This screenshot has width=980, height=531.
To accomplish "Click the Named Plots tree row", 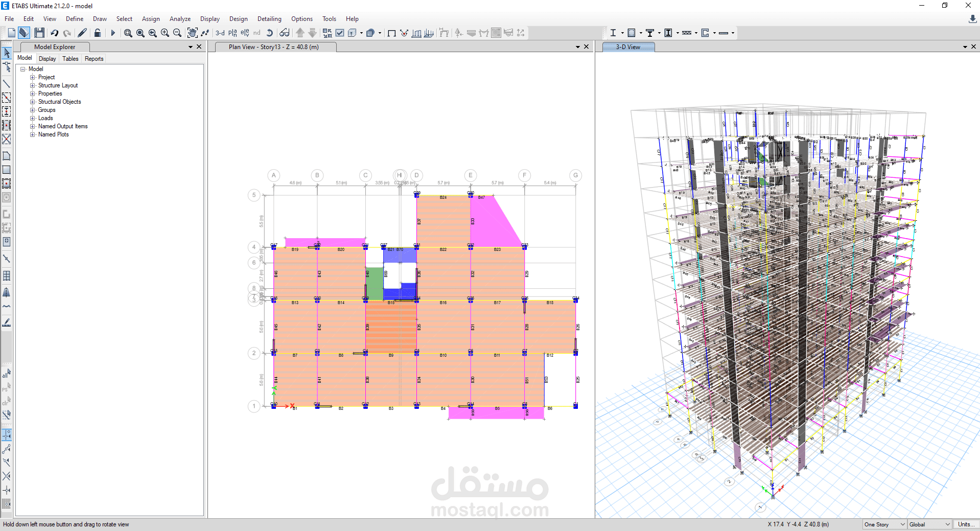I will tap(53, 134).
